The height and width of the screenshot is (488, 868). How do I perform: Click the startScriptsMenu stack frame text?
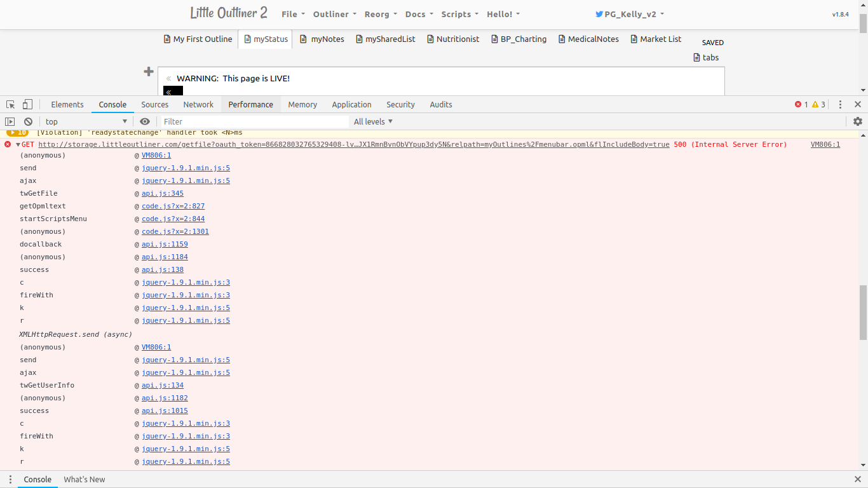click(x=53, y=219)
